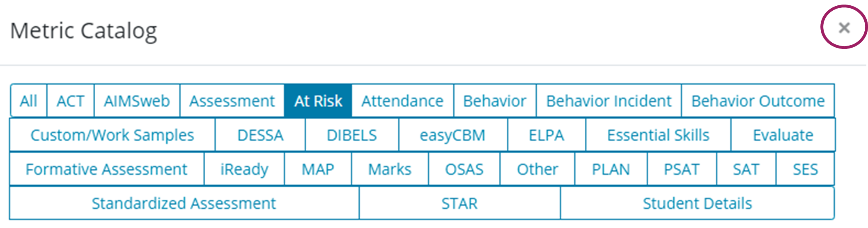Select the Standardized Assessment category

click(x=184, y=203)
